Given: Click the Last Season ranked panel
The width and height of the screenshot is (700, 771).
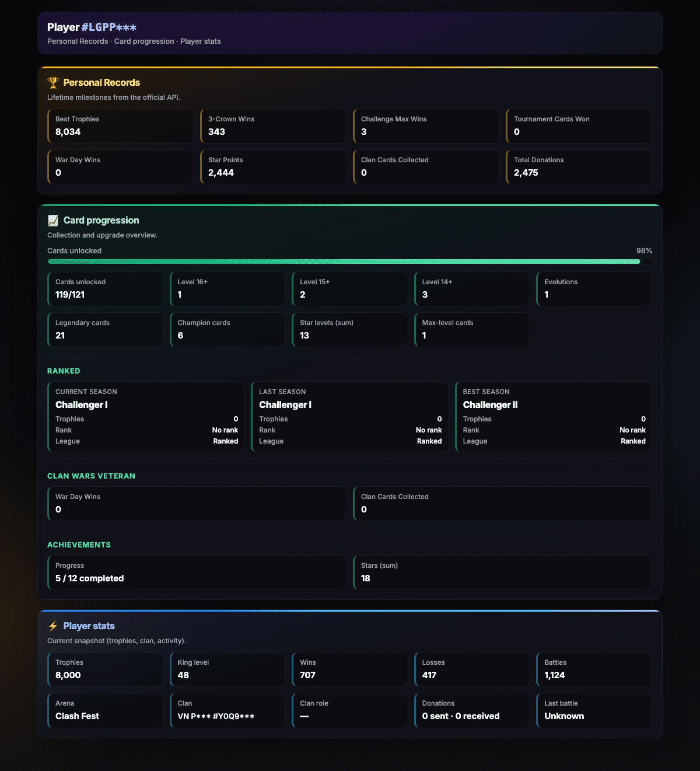Looking at the screenshot, I should pyautogui.click(x=350, y=417).
